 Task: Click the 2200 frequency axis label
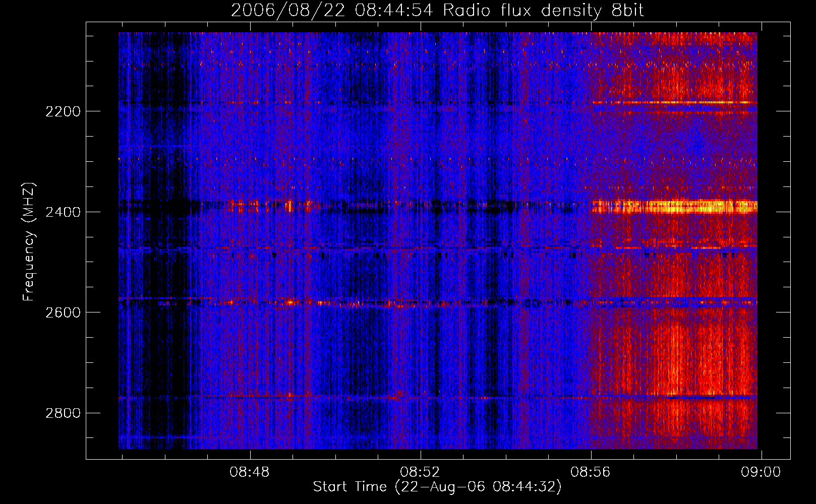63,111
